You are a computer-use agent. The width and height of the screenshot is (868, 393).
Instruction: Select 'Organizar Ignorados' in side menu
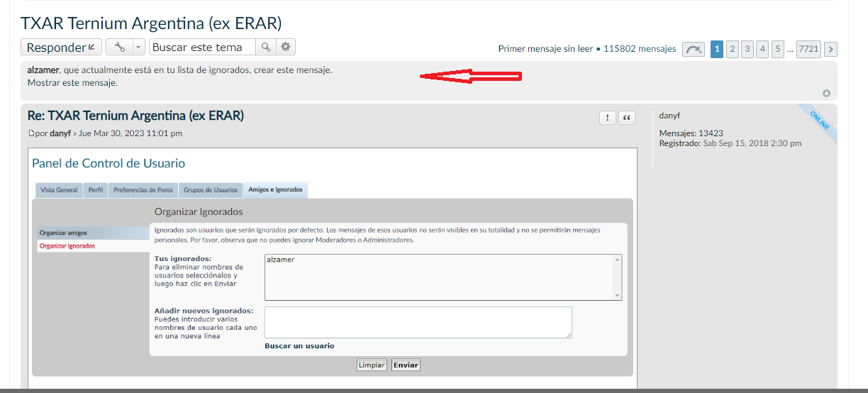[92, 245]
